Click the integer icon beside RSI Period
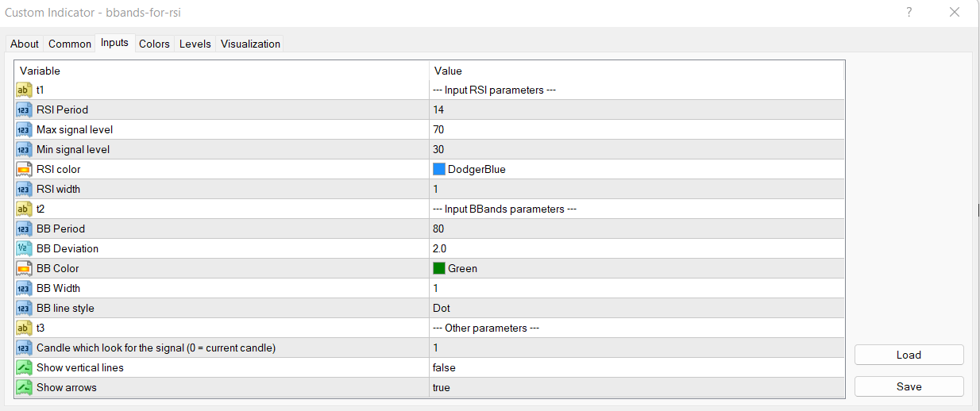Screen dimensions: 980x411 pos(24,109)
